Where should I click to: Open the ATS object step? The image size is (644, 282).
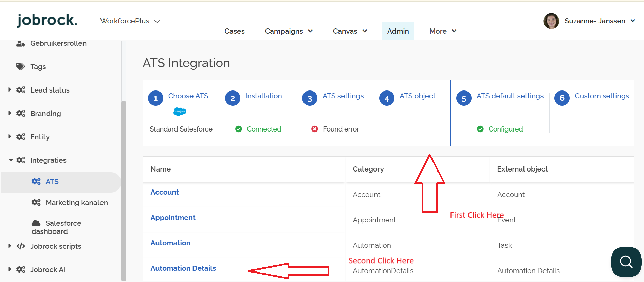(417, 96)
